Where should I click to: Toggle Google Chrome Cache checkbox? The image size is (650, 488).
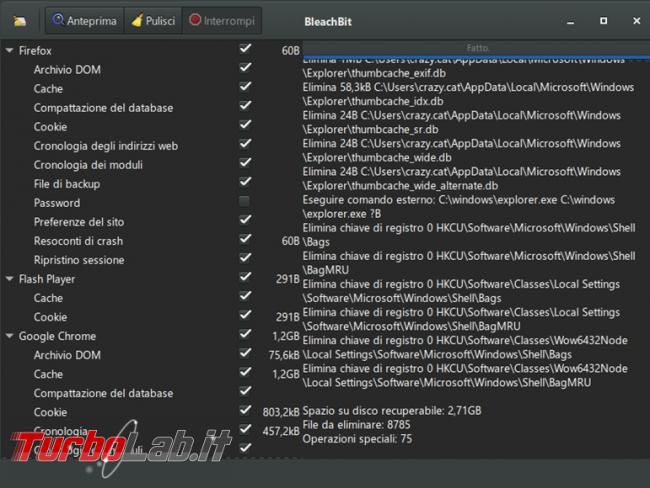[245, 372]
